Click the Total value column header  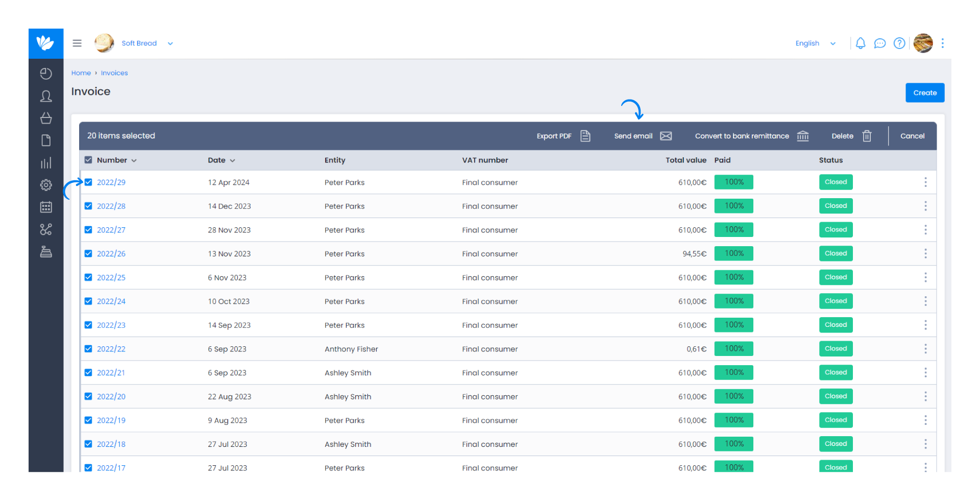685,160
